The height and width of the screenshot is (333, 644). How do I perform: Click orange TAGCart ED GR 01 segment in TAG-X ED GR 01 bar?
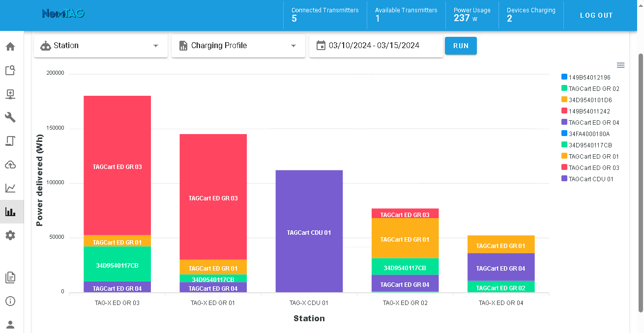[x=213, y=267]
